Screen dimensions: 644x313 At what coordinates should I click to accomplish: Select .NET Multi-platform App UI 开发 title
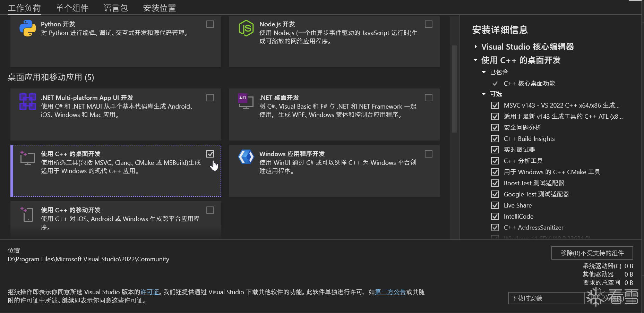[87, 98]
